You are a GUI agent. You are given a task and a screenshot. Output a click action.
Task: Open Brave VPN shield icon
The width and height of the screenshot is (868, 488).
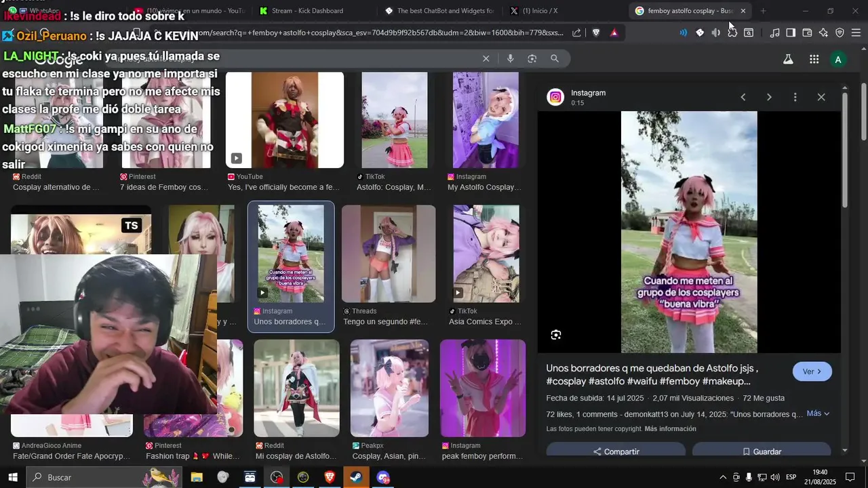[x=840, y=33]
